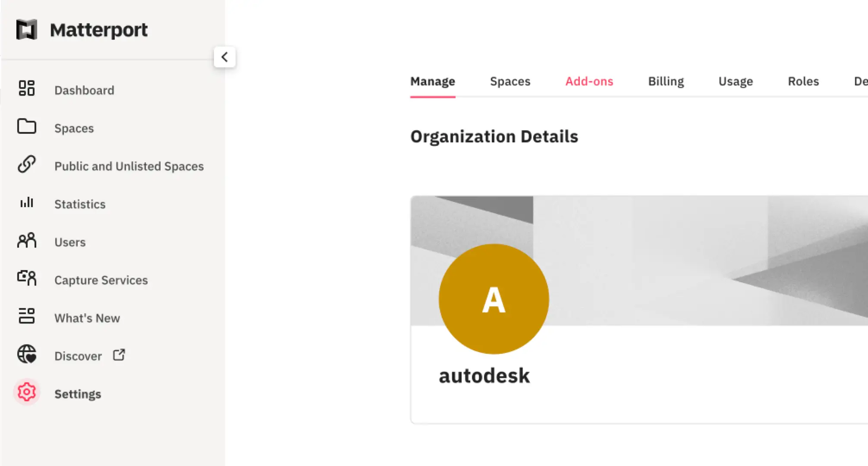Click the Users people icon
Screen dimensions: 868x466
(27, 240)
